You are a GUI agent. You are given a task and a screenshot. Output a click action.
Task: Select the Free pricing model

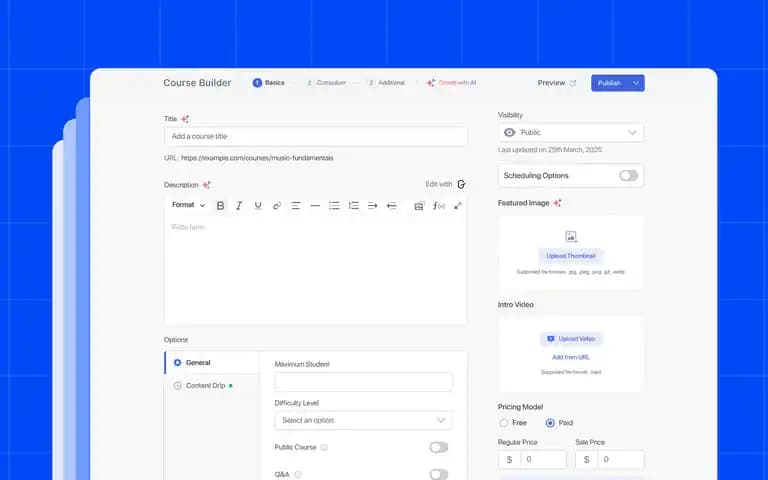(504, 423)
